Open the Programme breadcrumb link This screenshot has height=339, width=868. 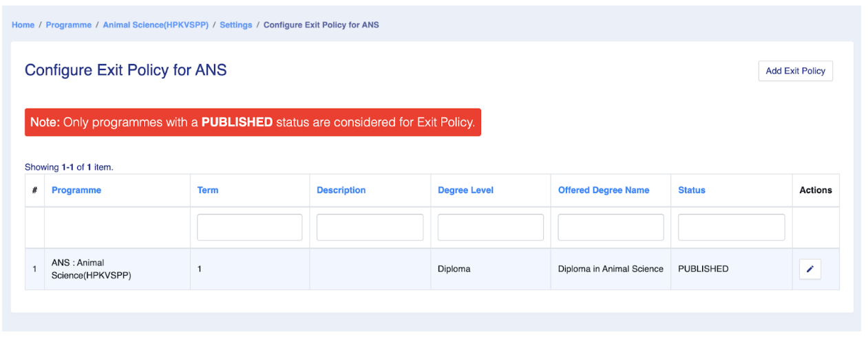69,25
